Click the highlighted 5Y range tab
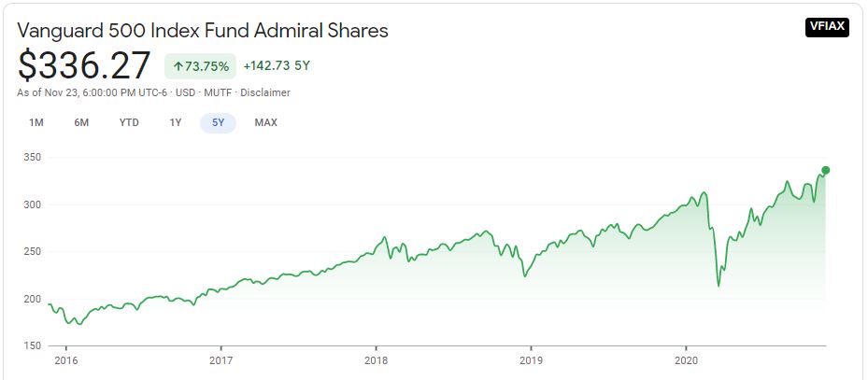868x380 pixels. click(218, 122)
